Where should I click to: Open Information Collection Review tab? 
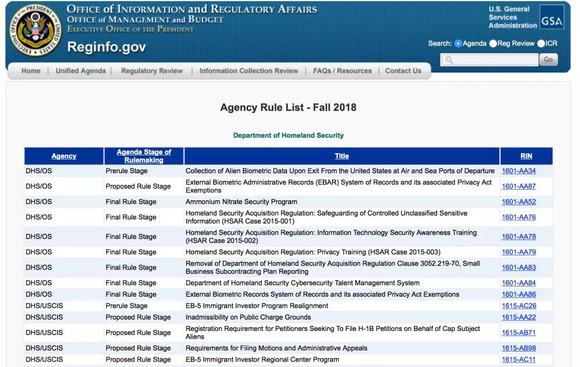tap(249, 71)
